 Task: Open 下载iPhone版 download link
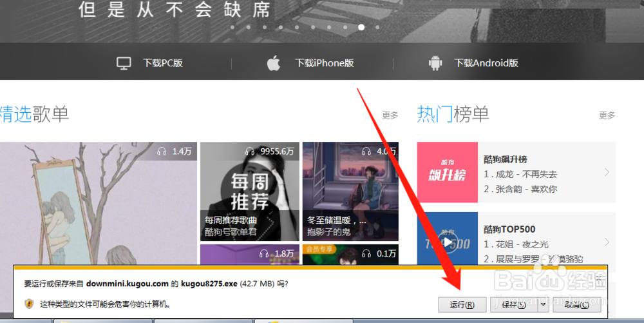tap(325, 63)
